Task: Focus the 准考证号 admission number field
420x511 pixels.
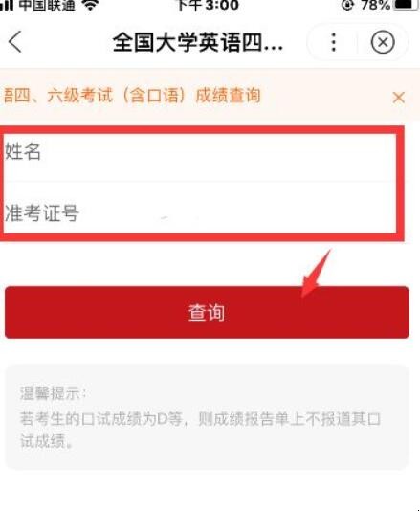Action: [x=200, y=208]
